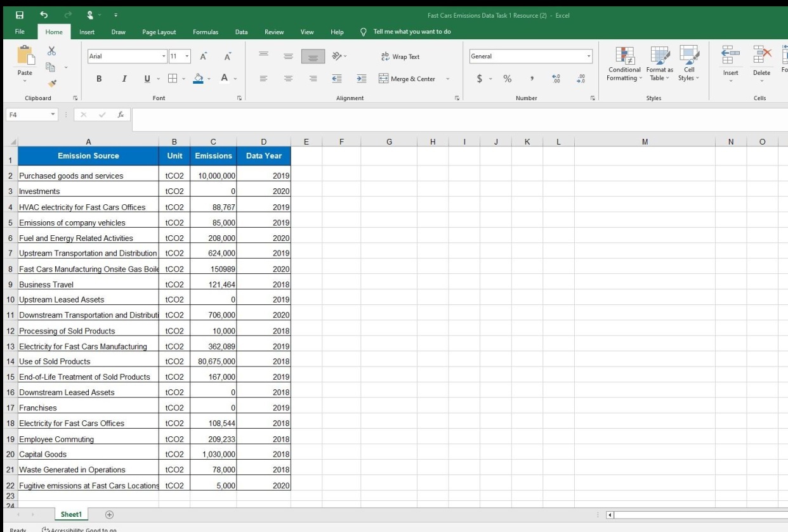Click the Wrap Text button

[x=400, y=56]
